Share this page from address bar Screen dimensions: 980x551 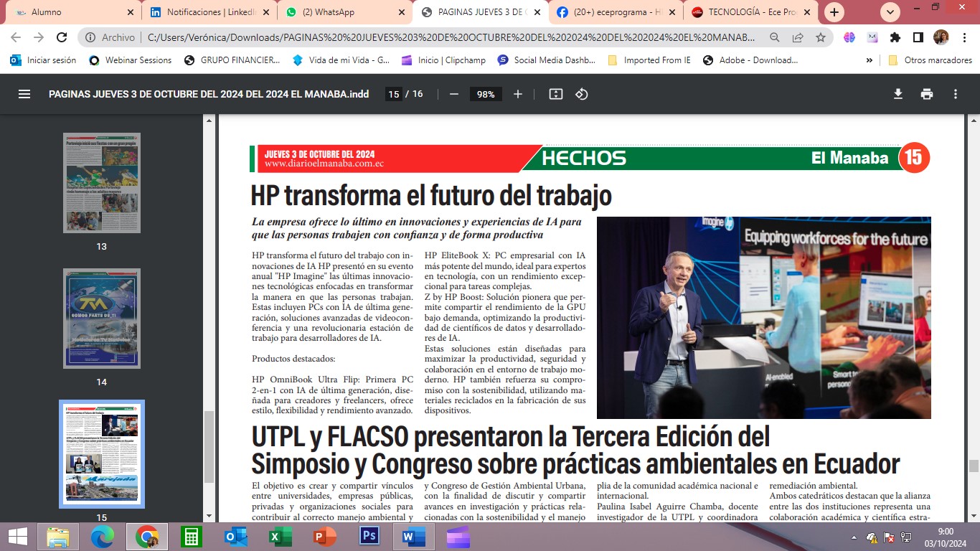[798, 37]
